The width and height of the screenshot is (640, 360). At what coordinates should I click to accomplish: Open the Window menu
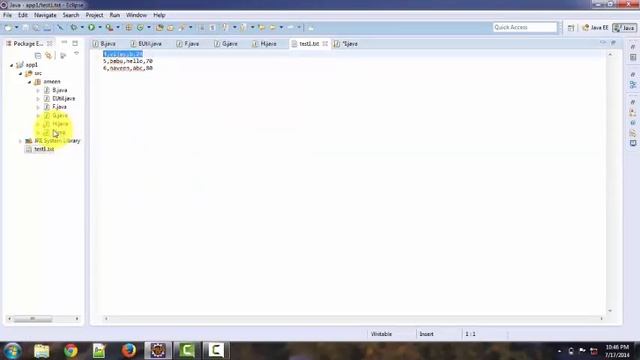click(x=136, y=15)
